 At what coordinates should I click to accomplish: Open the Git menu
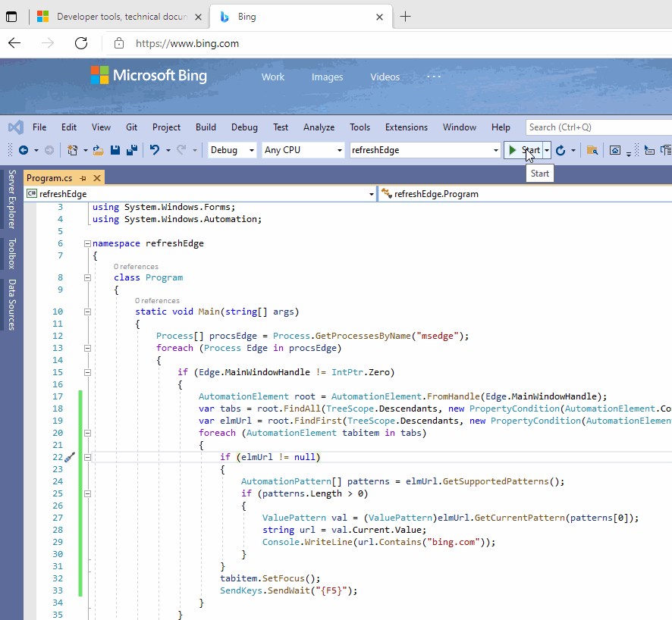[x=131, y=127]
